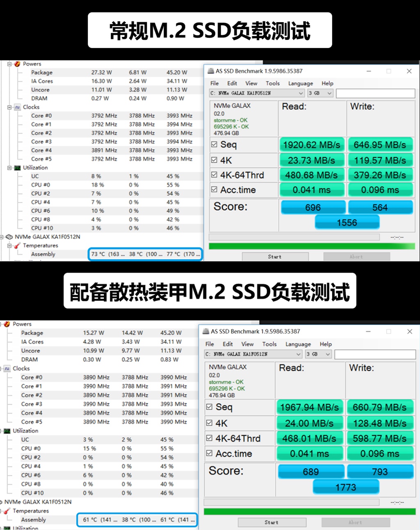
Task: Open the drive selection dropdown in upper benchmark
Action: pyautogui.click(x=257, y=93)
